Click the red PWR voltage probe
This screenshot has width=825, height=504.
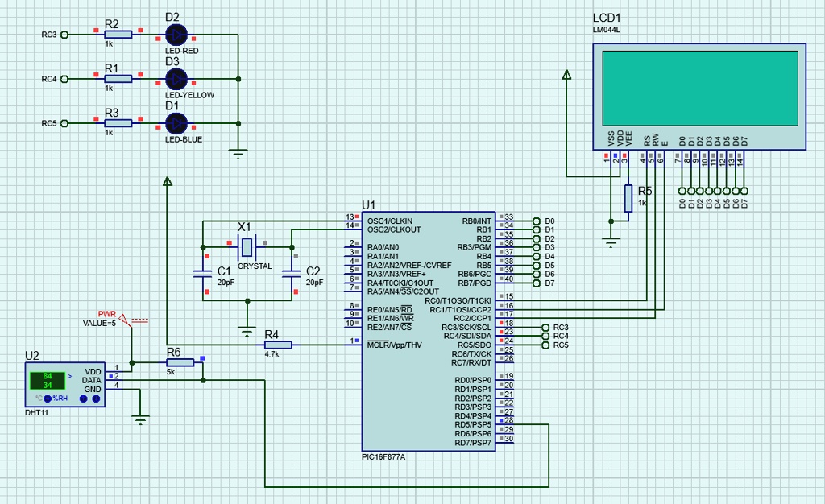126,319
